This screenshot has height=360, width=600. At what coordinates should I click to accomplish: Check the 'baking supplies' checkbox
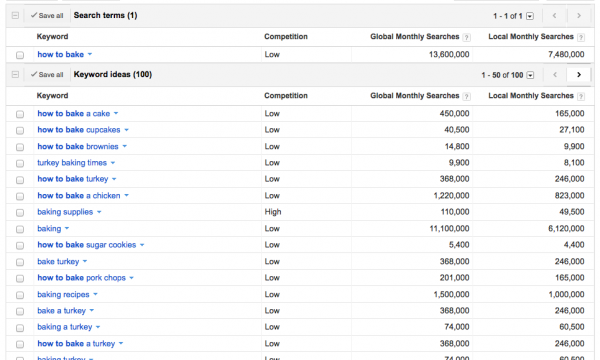click(20, 213)
